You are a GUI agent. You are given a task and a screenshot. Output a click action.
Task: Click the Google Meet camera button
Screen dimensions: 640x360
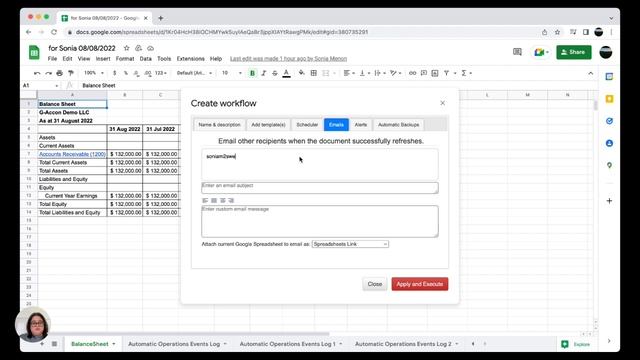[541, 52]
